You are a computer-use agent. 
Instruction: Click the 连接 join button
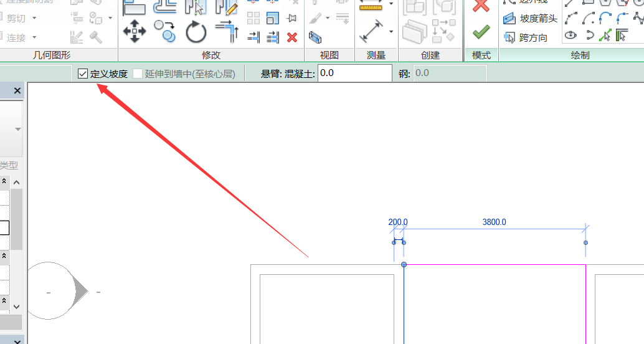16,38
